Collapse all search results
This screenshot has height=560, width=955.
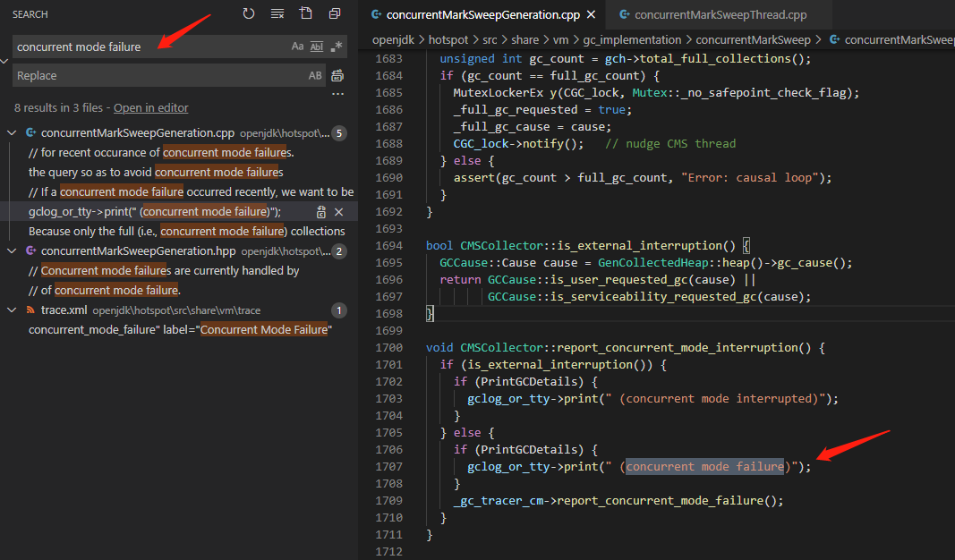[x=335, y=14]
